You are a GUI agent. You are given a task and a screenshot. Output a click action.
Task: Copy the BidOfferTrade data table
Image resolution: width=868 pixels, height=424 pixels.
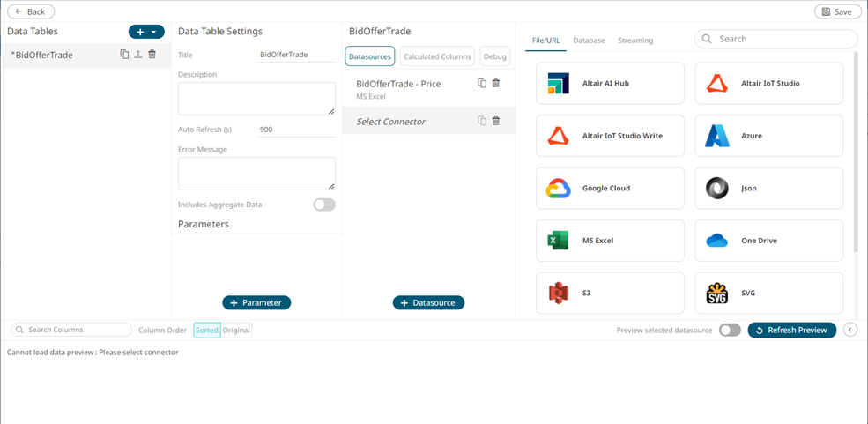(124, 55)
